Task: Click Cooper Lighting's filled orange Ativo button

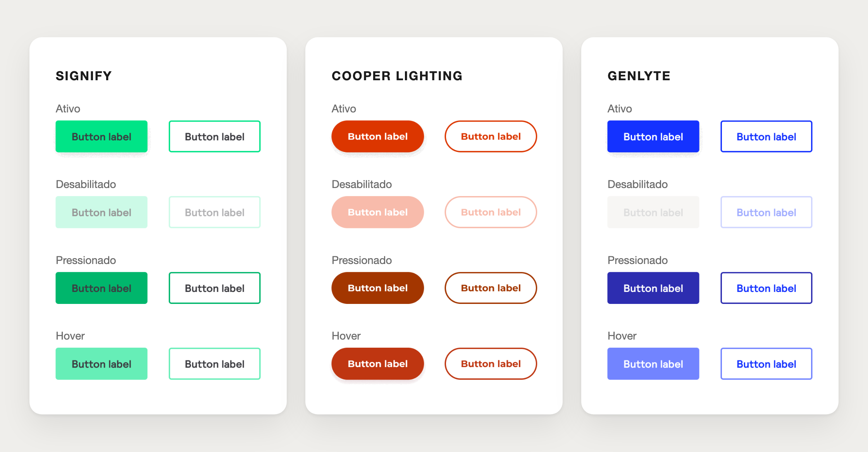Action: coord(378,136)
